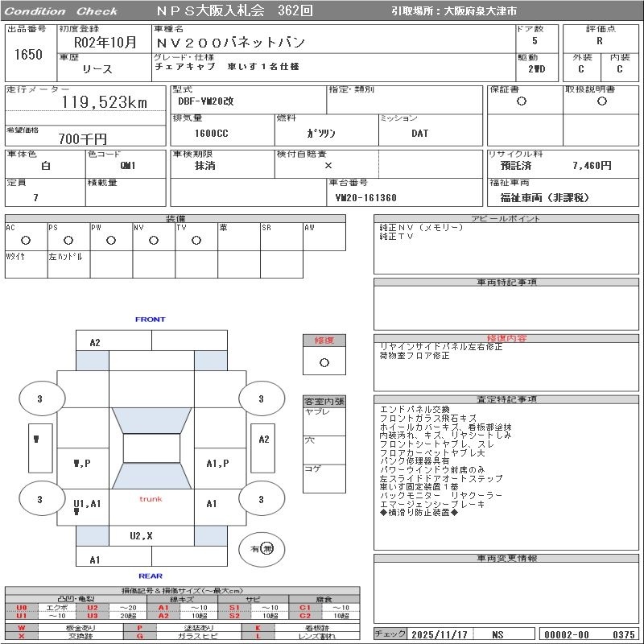Click the red trunk label on diagram
644x644 pixels.
[151, 499]
